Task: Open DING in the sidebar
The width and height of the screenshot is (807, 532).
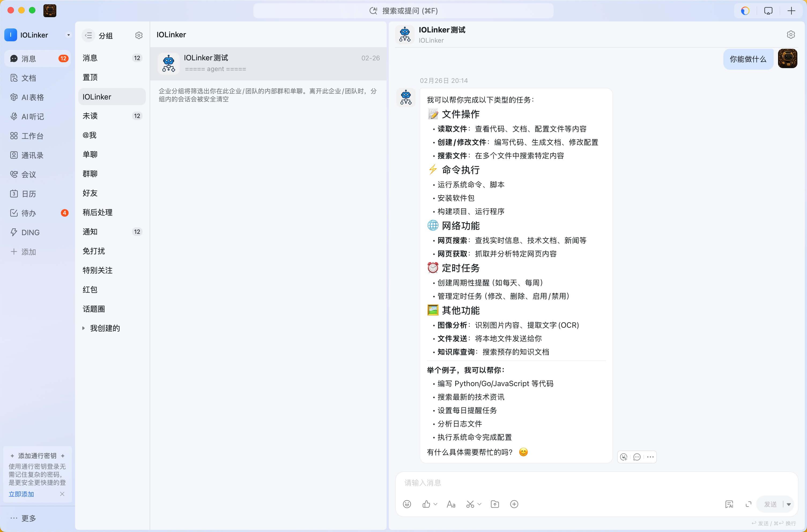Action: [x=37, y=232]
